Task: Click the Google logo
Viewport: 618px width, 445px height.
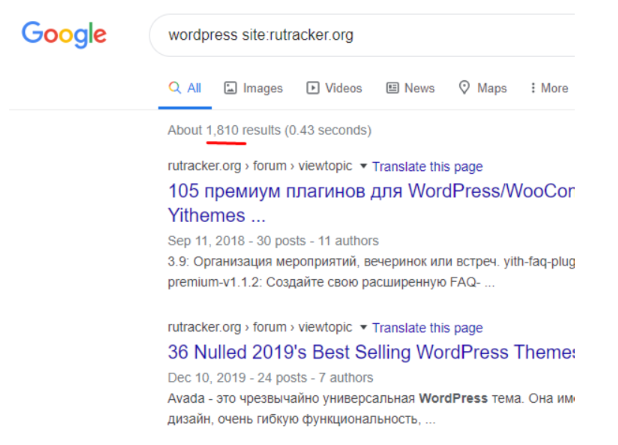Action: pyautogui.click(x=64, y=35)
